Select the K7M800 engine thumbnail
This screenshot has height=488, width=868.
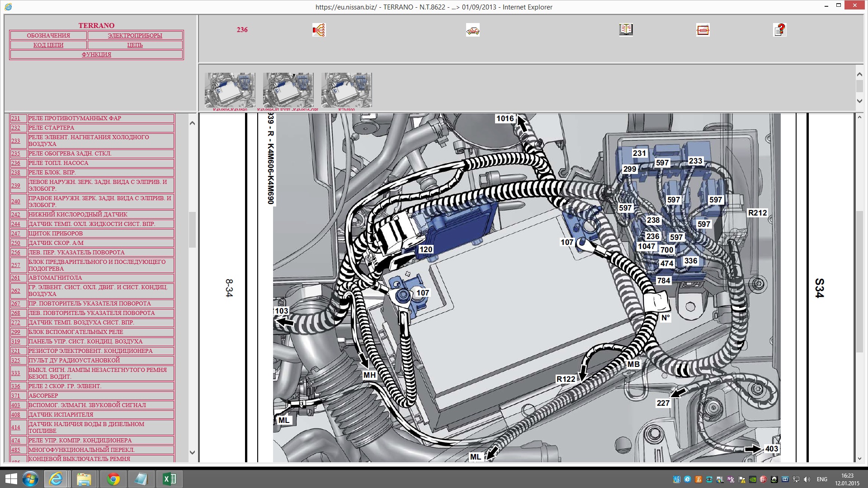coord(347,90)
